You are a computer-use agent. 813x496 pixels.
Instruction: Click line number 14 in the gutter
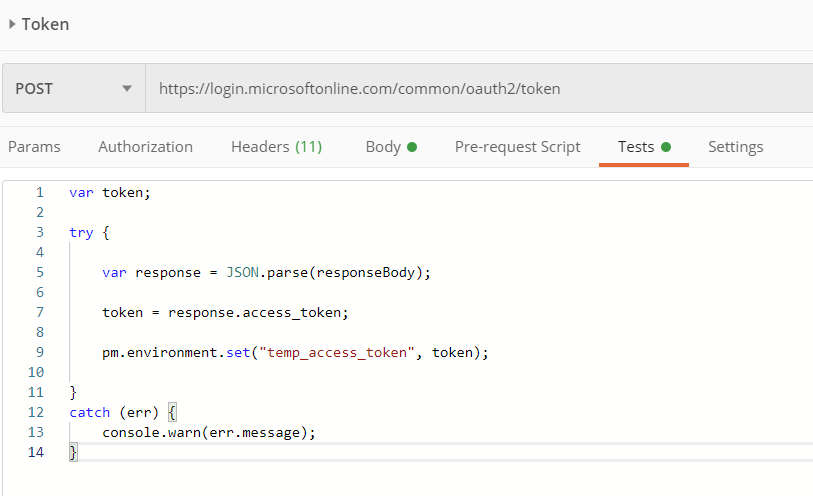point(36,452)
